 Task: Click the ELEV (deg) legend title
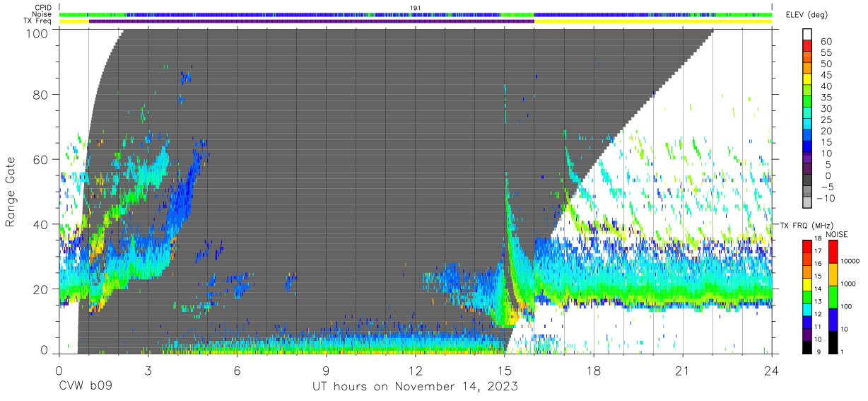click(x=805, y=15)
